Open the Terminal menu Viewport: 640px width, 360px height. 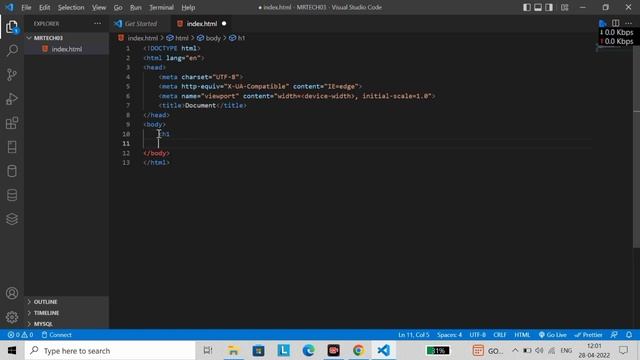click(161, 7)
